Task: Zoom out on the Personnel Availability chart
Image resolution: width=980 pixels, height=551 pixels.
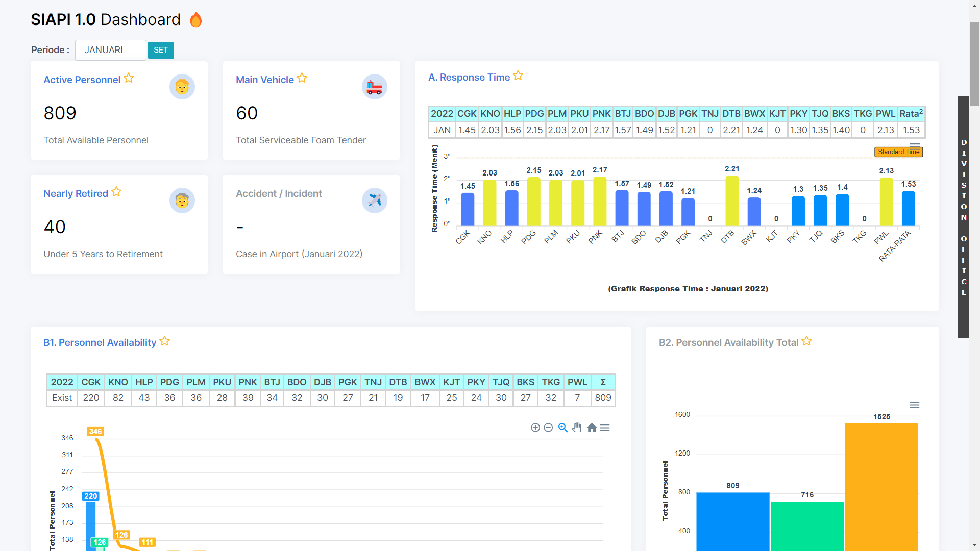Action: [x=548, y=428]
